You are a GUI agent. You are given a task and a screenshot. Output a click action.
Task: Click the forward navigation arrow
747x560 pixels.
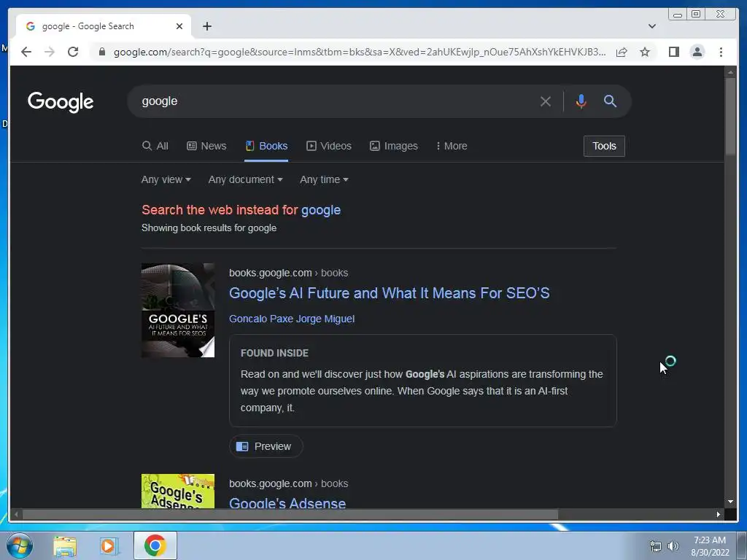coord(50,52)
